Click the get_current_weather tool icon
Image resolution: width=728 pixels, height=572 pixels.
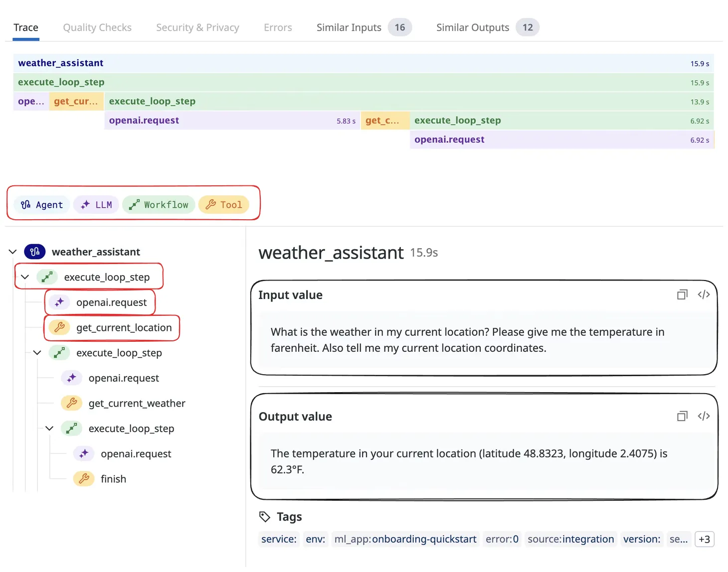[72, 403]
